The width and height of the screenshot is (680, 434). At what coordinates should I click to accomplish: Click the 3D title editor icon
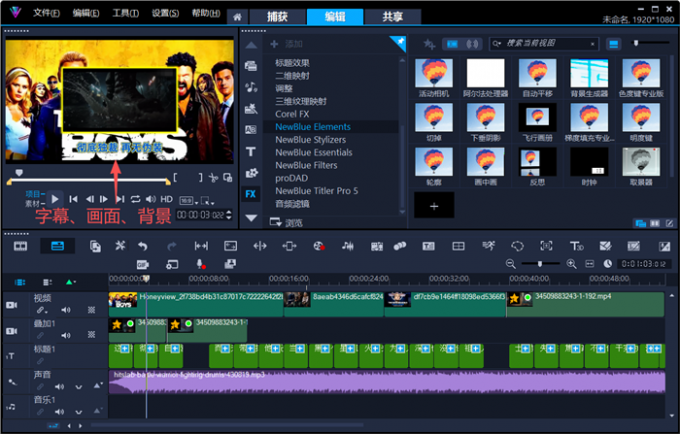tap(576, 246)
